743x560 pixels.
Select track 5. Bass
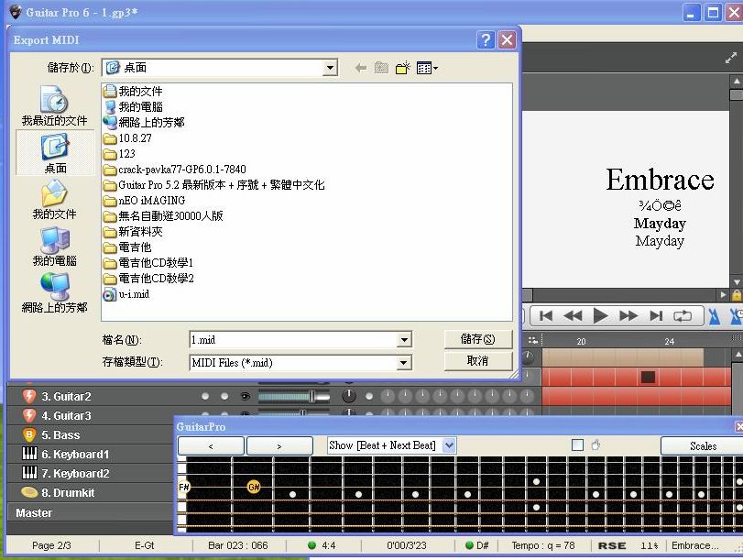coord(60,434)
